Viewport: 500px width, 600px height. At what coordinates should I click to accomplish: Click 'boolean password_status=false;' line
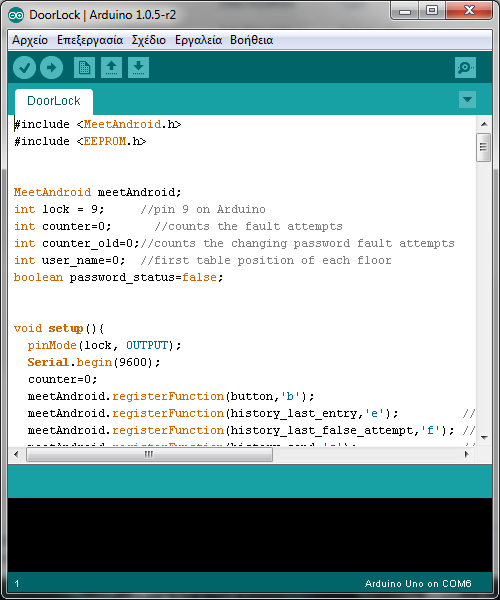coord(119,277)
